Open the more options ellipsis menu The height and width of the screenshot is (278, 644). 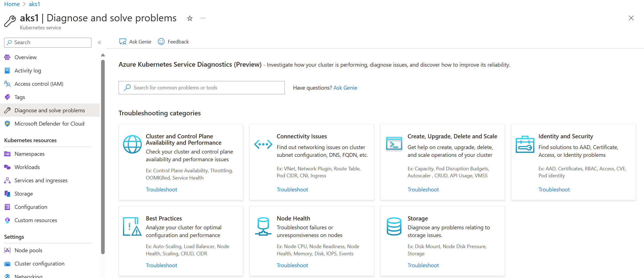203,18
